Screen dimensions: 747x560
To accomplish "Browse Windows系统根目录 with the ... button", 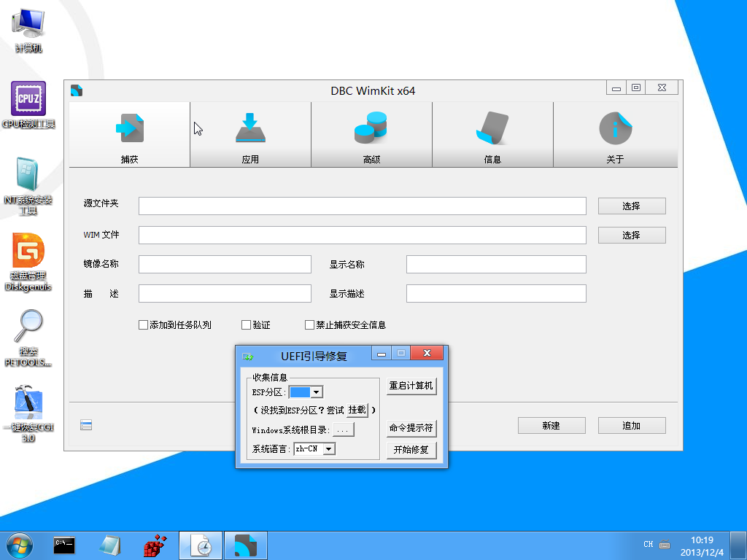I will click(x=343, y=430).
